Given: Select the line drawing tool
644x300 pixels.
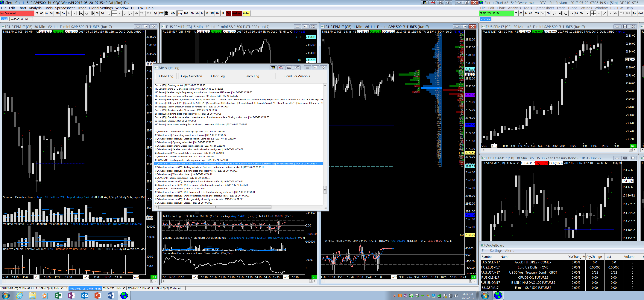Looking at the screenshot, I should pos(125,13).
